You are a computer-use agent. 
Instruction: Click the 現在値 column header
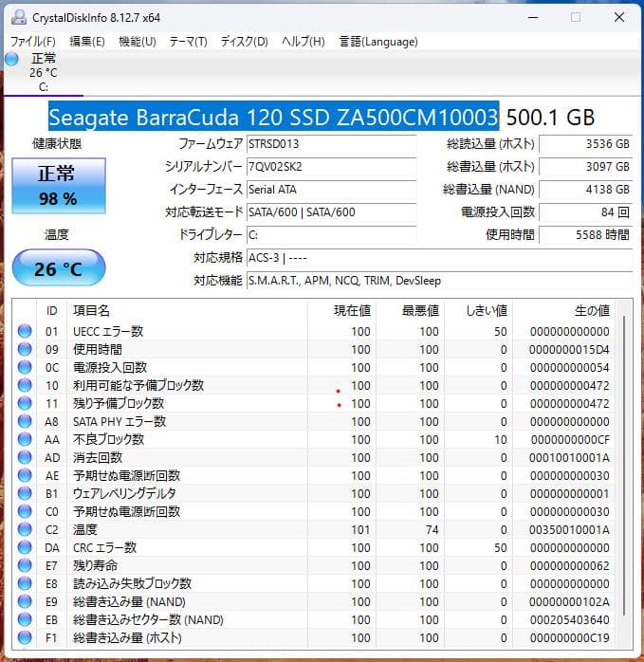pos(341,311)
